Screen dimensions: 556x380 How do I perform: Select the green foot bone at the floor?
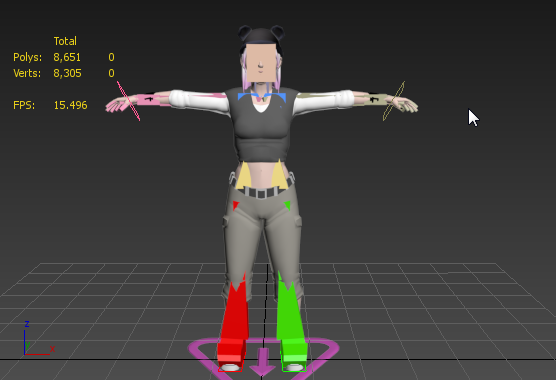point(294,353)
